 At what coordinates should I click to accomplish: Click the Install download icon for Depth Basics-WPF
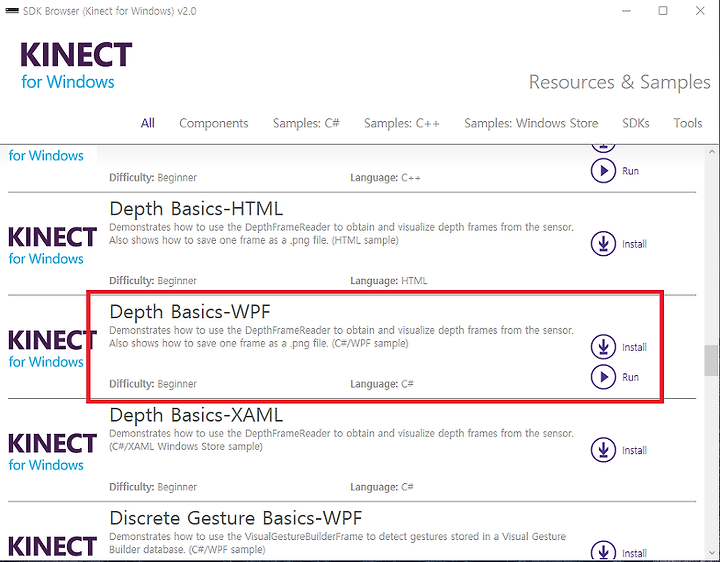point(603,347)
